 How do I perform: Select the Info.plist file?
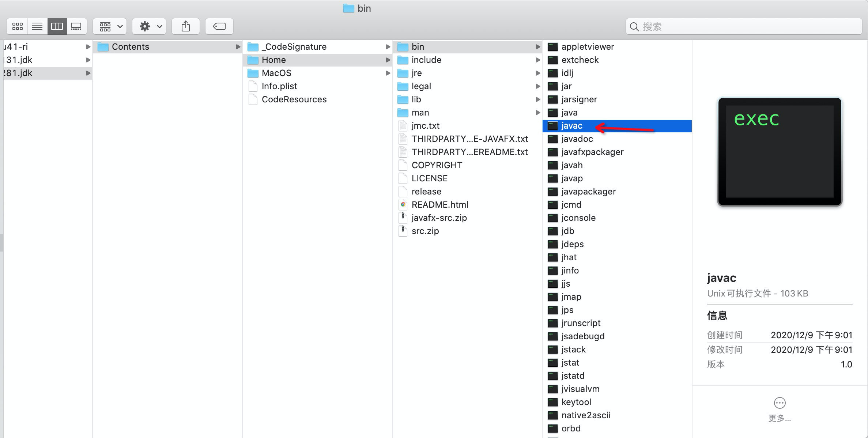[279, 86]
